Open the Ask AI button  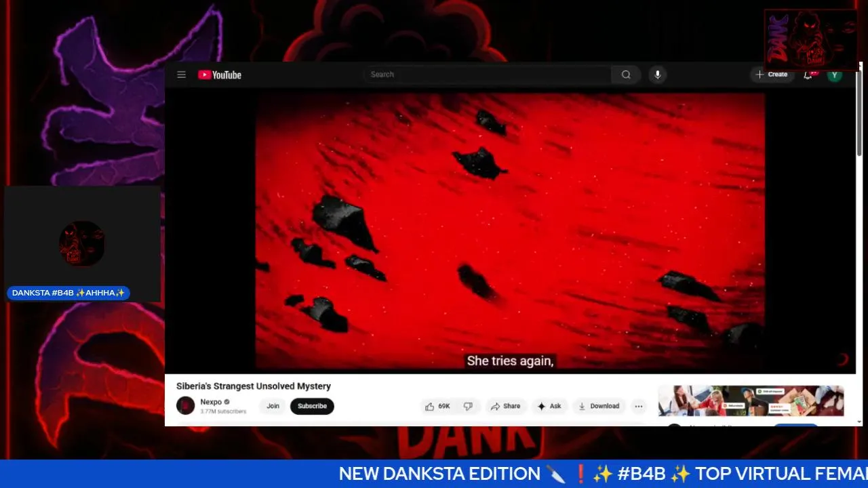point(549,406)
